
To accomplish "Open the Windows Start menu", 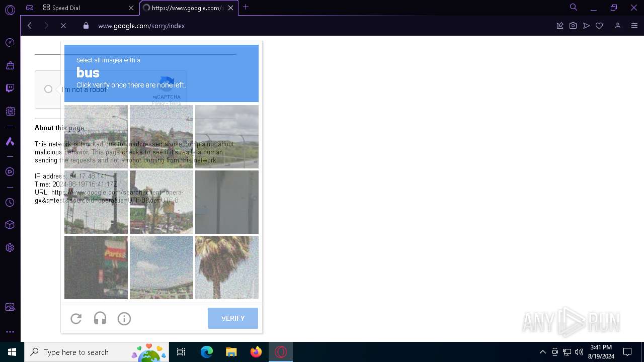I will (x=12, y=352).
